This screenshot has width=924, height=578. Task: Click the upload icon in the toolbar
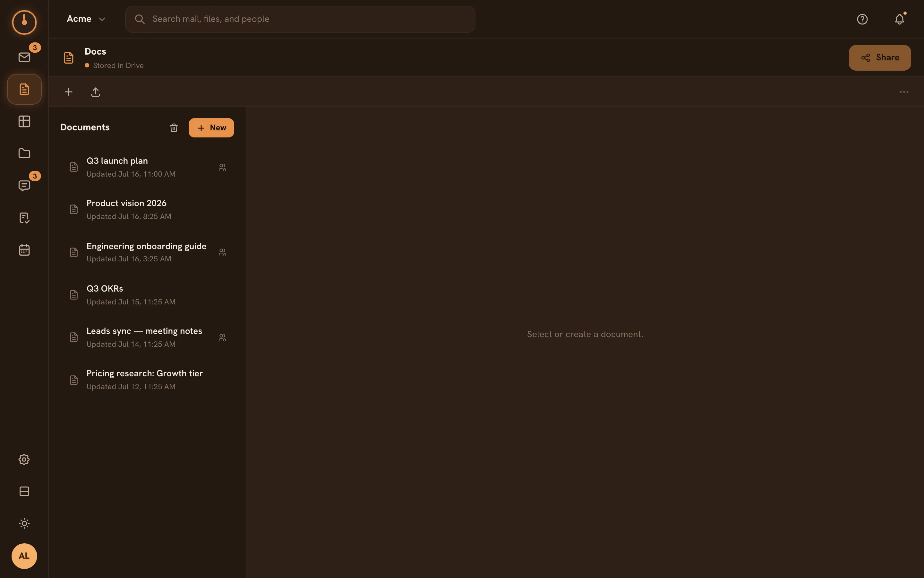(x=96, y=92)
